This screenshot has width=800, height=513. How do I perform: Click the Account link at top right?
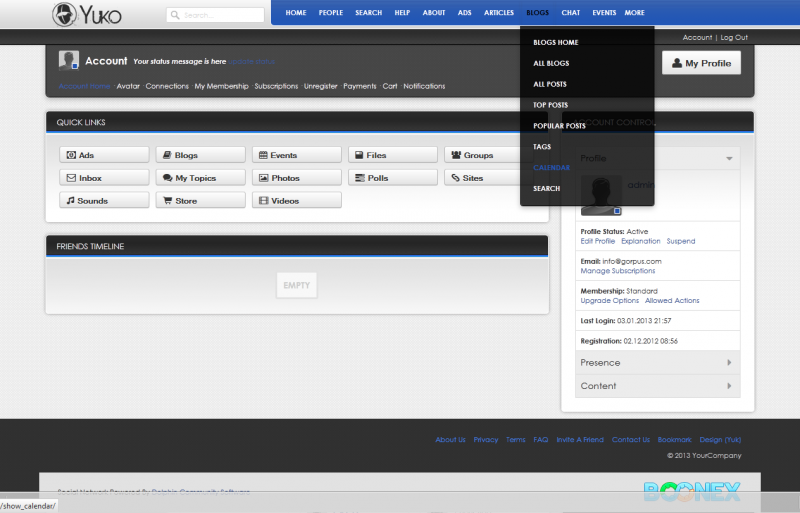tap(697, 37)
